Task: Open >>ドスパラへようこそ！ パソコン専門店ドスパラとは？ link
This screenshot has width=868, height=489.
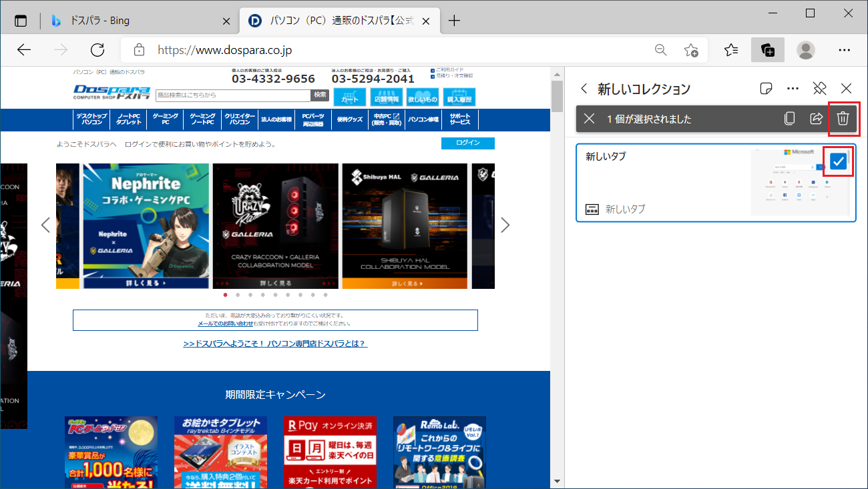Action: click(275, 344)
